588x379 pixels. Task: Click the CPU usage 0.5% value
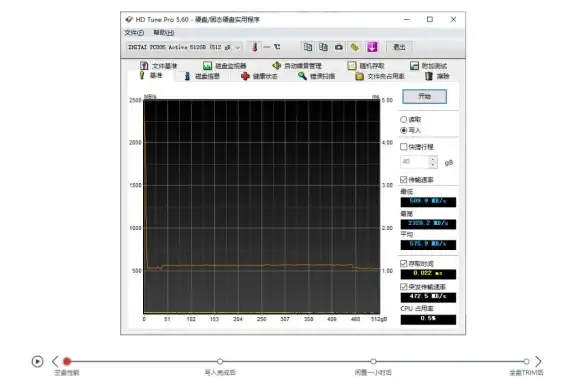[428, 319]
